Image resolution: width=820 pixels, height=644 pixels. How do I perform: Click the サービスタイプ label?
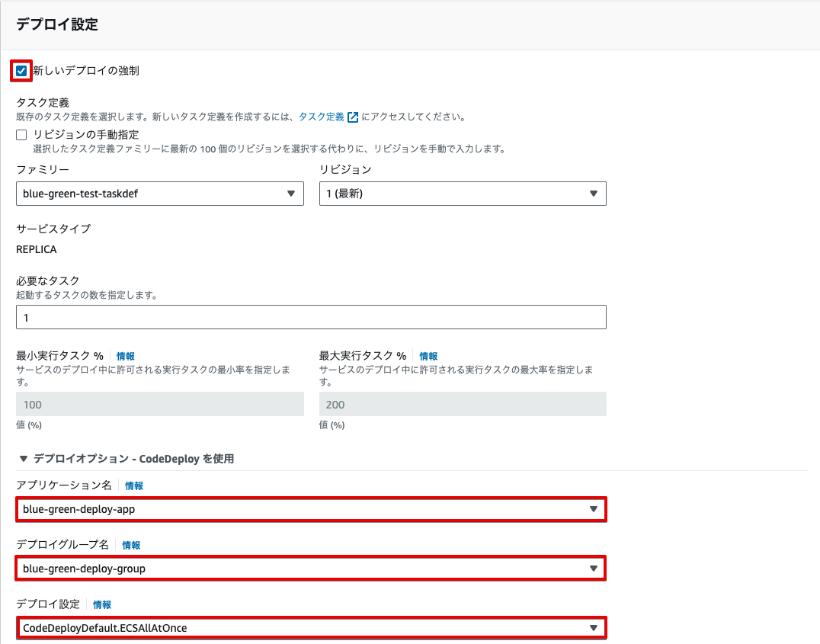coord(53,229)
